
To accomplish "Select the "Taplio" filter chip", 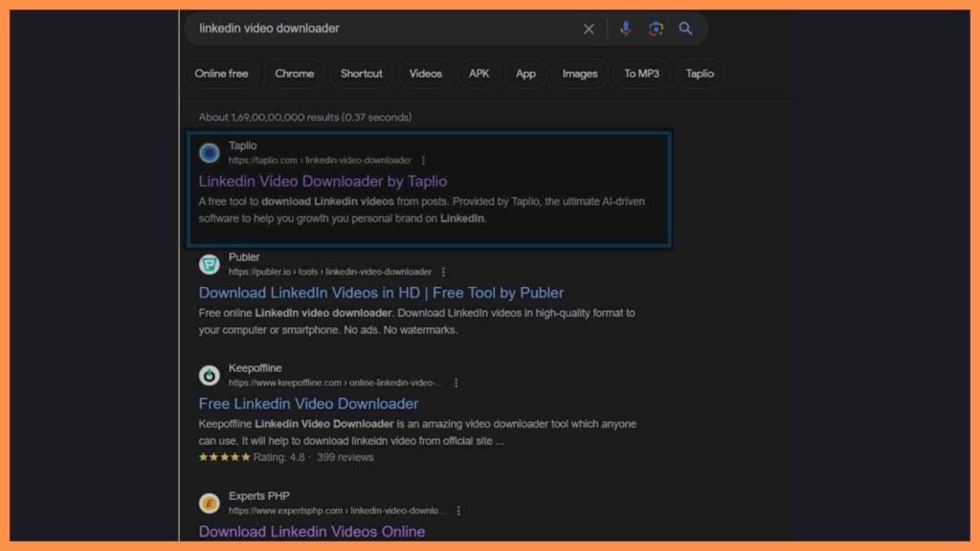I will [x=700, y=74].
